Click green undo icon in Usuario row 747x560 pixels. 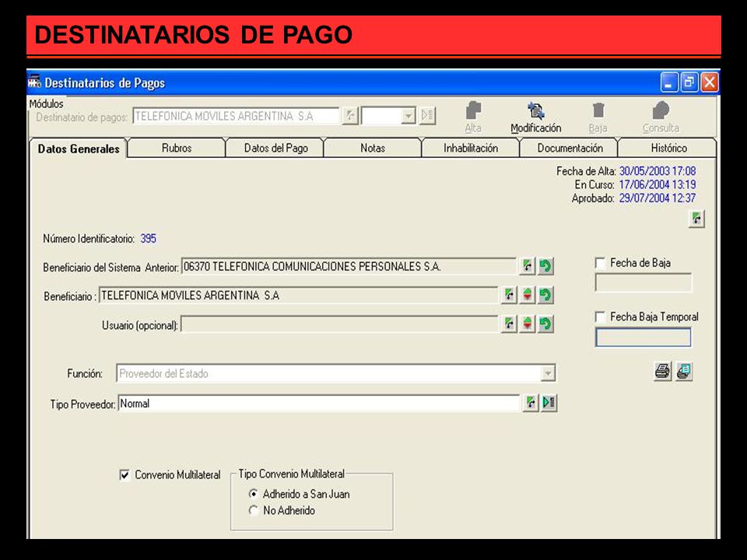click(x=545, y=324)
